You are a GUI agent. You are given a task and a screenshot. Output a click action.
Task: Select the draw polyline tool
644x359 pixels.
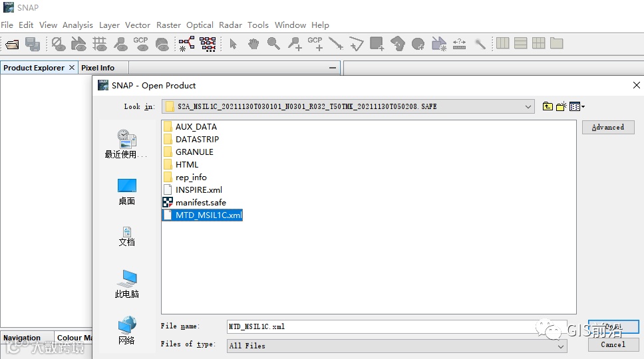point(357,43)
